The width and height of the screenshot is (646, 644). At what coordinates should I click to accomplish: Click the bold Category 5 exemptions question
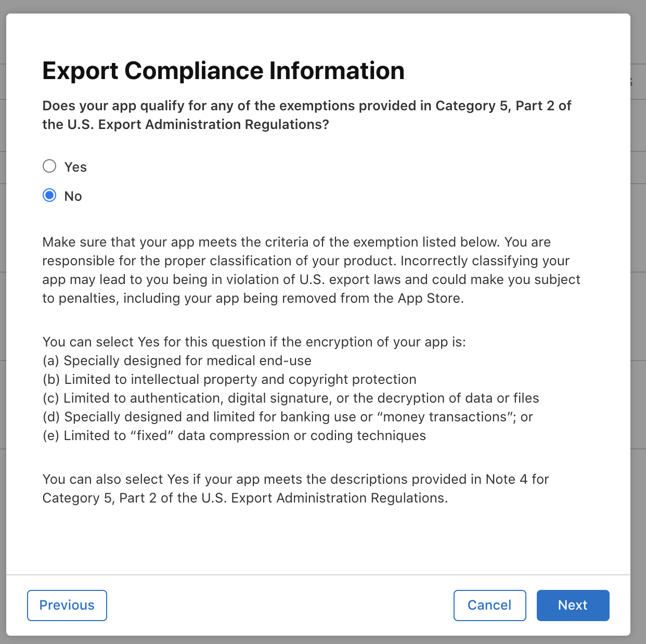307,115
